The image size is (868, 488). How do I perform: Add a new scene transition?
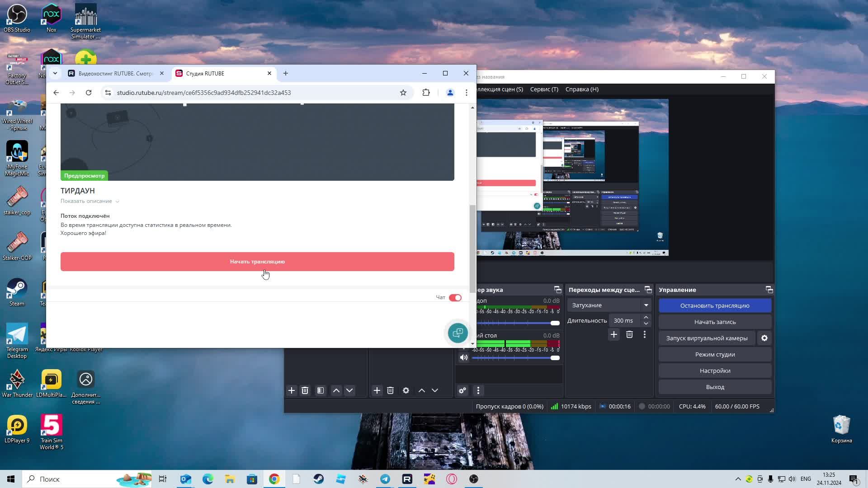(x=613, y=334)
